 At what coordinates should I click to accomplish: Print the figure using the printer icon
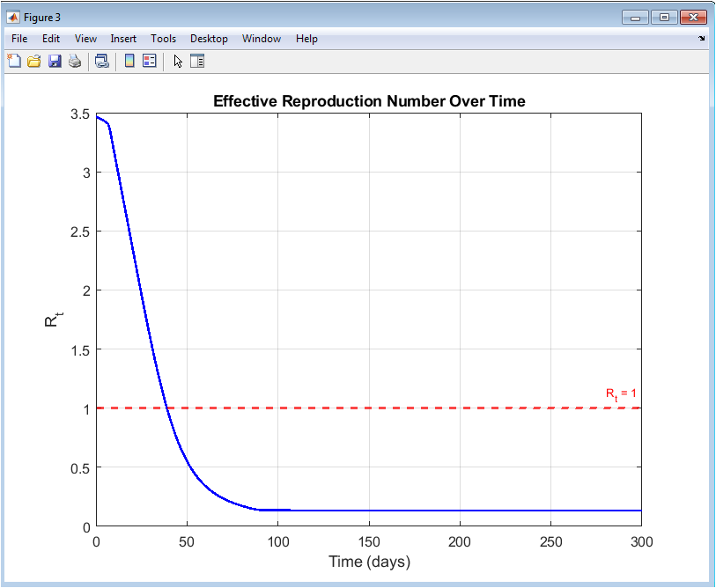click(x=75, y=62)
